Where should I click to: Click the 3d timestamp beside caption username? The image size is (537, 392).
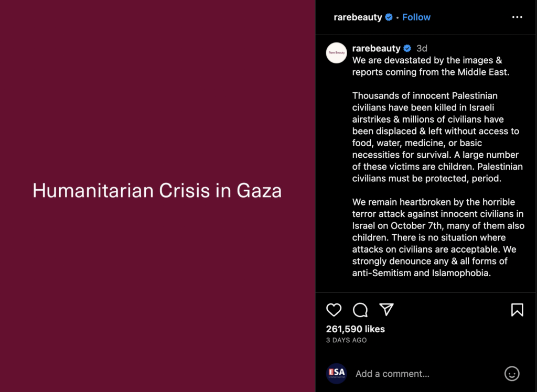[422, 48]
